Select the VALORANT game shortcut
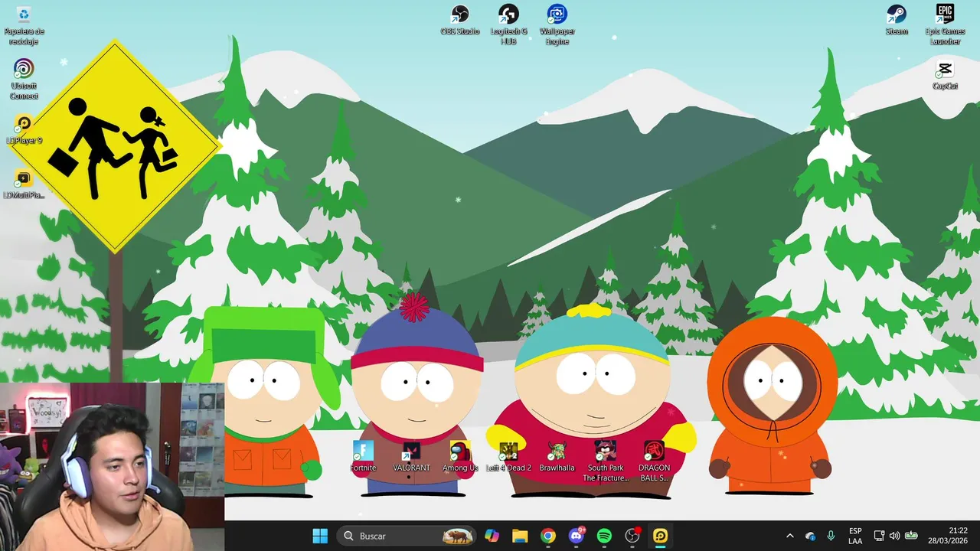 [411, 457]
